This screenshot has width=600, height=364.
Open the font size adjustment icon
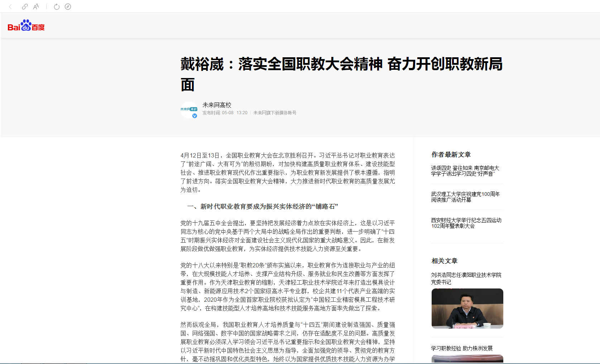pos(36,6)
